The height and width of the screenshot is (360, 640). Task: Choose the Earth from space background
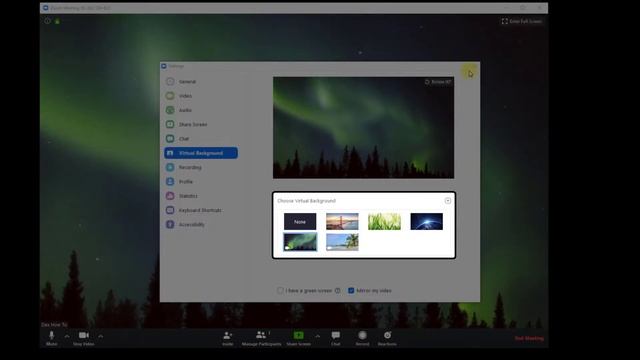tap(427, 222)
